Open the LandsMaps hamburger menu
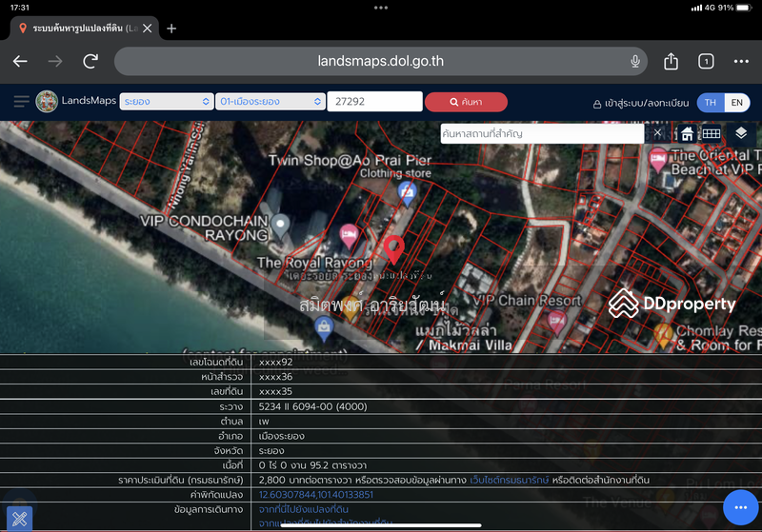Image resolution: width=762 pixels, height=532 pixels. click(x=21, y=102)
